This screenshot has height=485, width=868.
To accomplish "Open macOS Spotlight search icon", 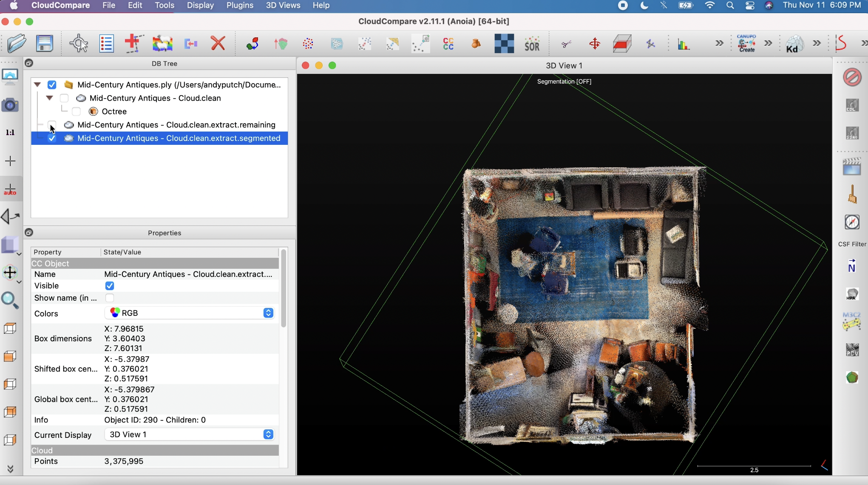I will point(730,6).
